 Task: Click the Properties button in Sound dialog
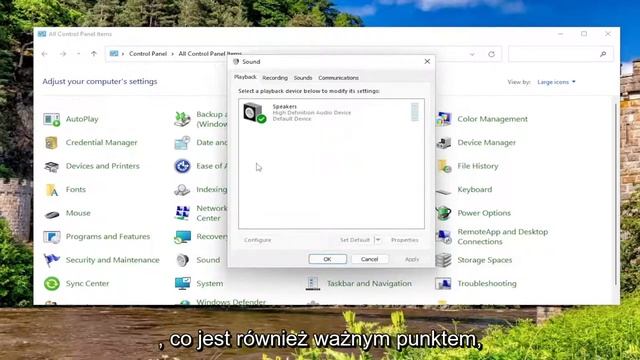(x=404, y=240)
